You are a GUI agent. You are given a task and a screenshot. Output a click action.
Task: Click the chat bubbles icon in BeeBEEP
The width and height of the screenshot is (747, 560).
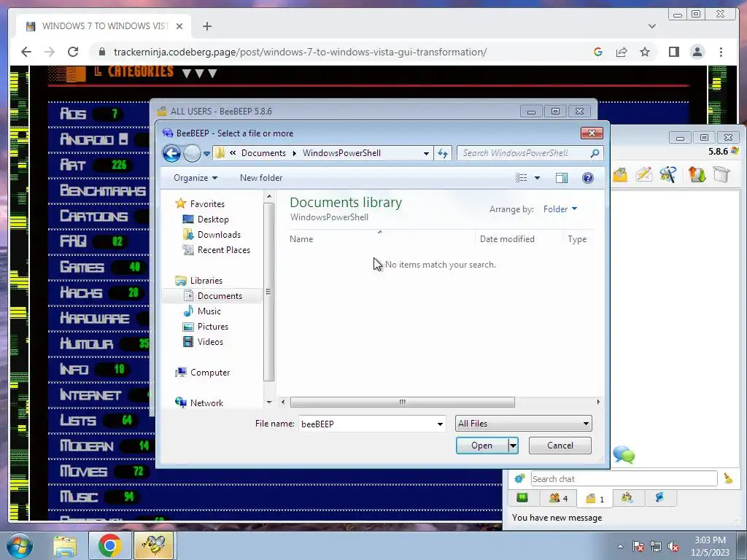pyautogui.click(x=624, y=455)
